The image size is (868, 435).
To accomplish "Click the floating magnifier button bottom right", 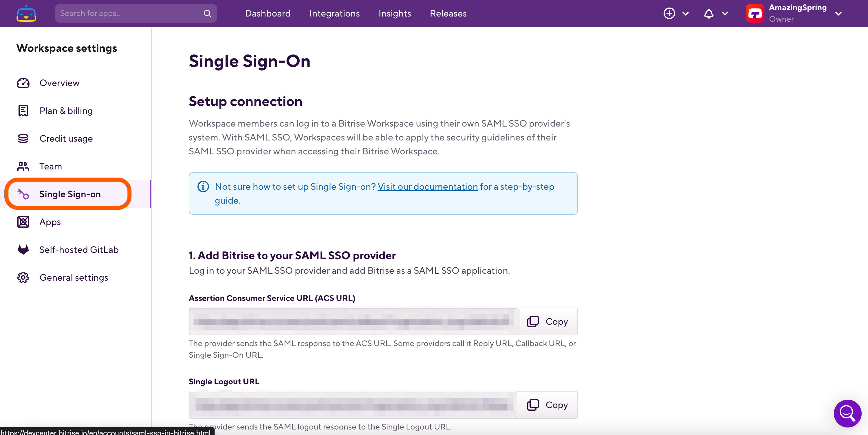I will (x=847, y=414).
